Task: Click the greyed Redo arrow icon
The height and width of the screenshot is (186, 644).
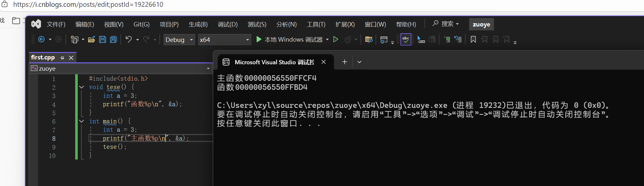Action: point(146,39)
